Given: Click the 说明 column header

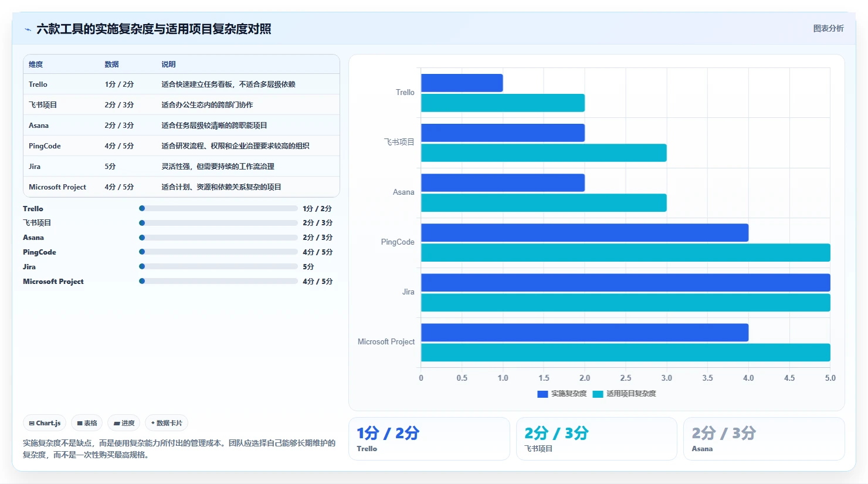Looking at the screenshot, I should 168,65.
